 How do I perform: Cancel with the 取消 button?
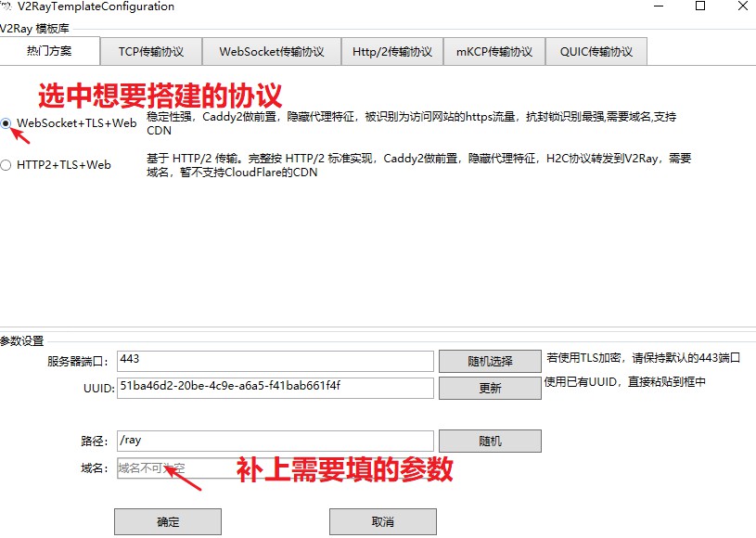click(x=382, y=521)
